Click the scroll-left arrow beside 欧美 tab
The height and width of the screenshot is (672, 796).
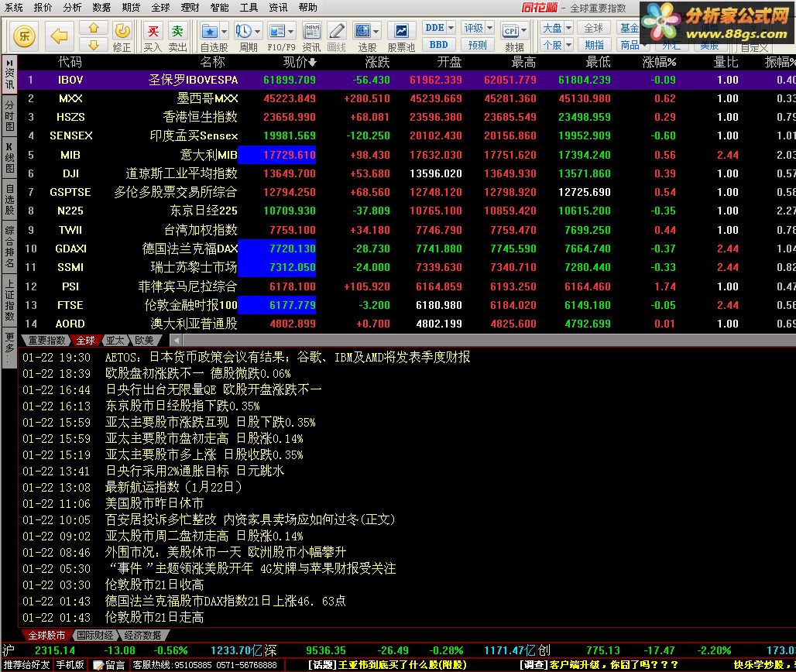pos(176,341)
